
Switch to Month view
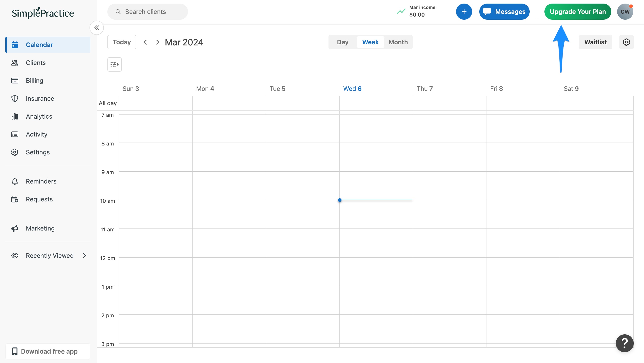click(x=398, y=42)
